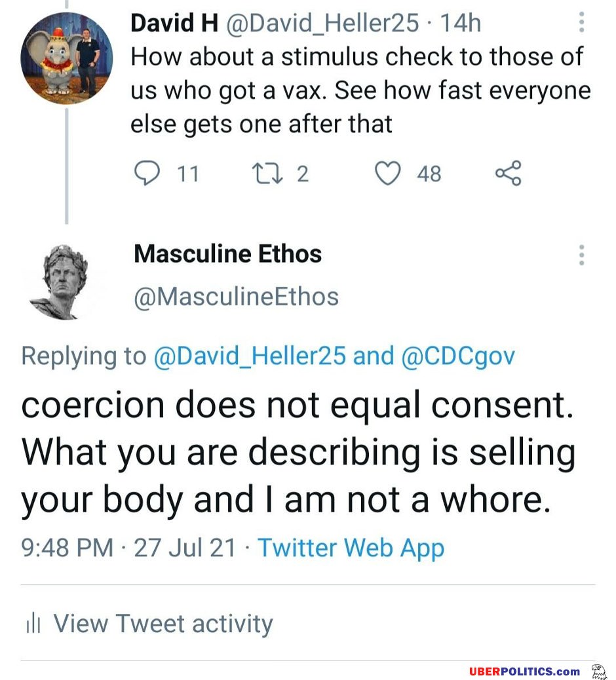Screen dimensions: 616x680
Task: Click the @David_Heller25 handle in tweet header
Action: (x=322, y=23)
